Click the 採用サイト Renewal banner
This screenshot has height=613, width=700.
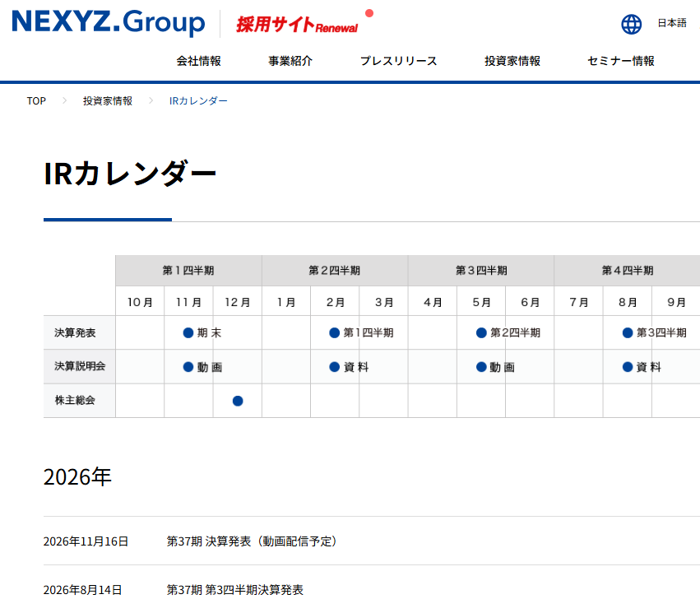click(304, 23)
